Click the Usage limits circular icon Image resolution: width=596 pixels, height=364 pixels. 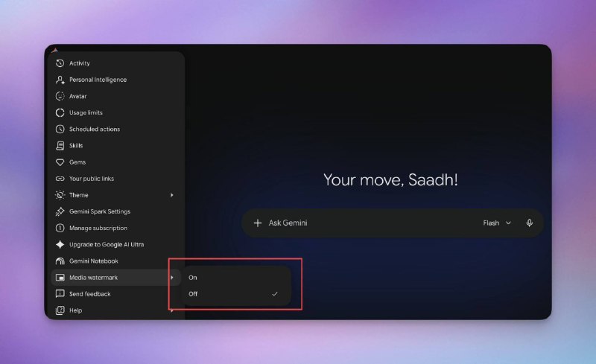tap(60, 113)
